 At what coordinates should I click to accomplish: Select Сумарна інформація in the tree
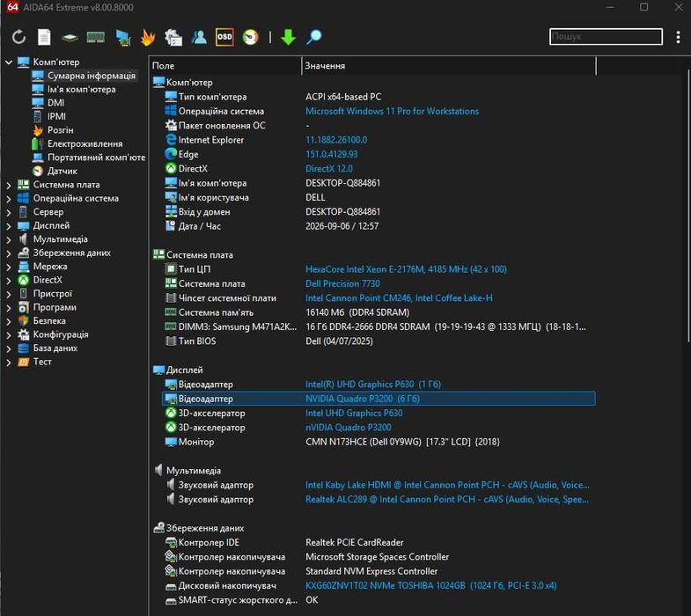pyautogui.click(x=92, y=76)
